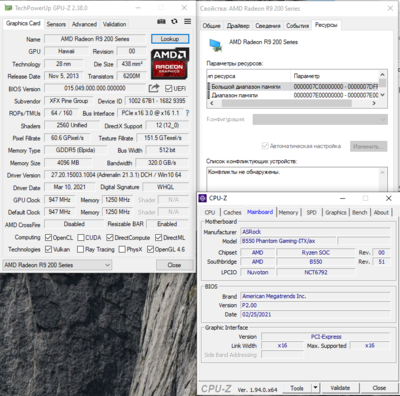Click the Lookup button
Screen dimensions: 400x396
pyautogui.click(x=170, y=39)
